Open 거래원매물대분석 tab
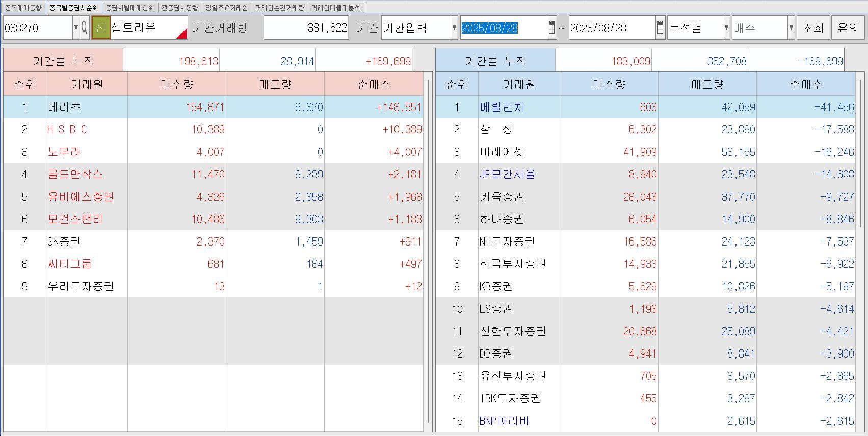The image size is (868, 436). tap(335, 8)
